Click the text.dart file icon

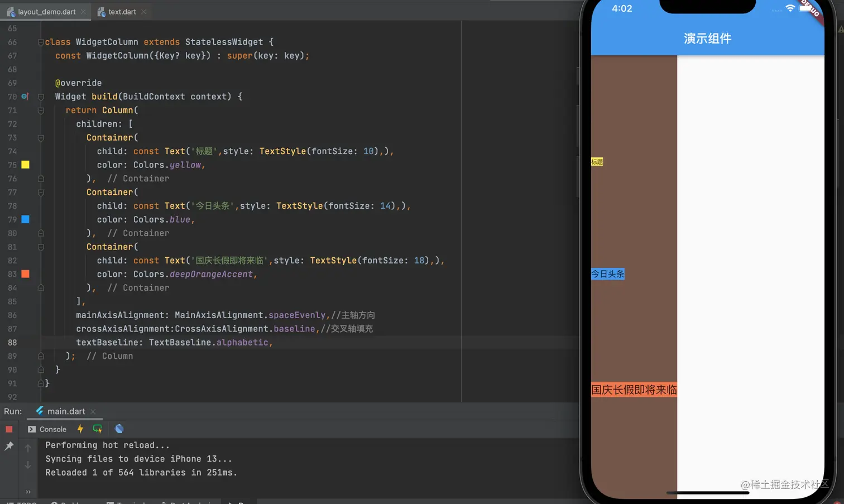coord(101,12)
